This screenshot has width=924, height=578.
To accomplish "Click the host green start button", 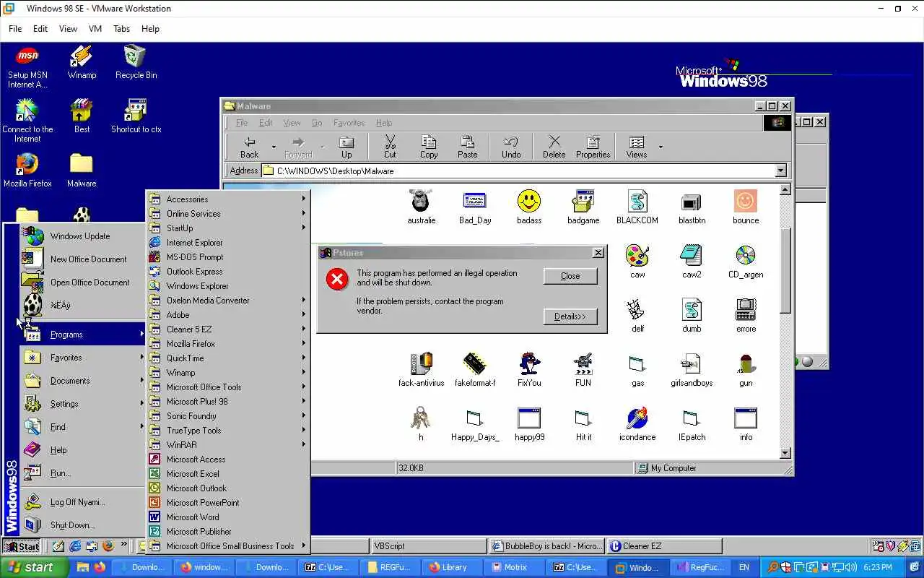I will tap(35, 567).
